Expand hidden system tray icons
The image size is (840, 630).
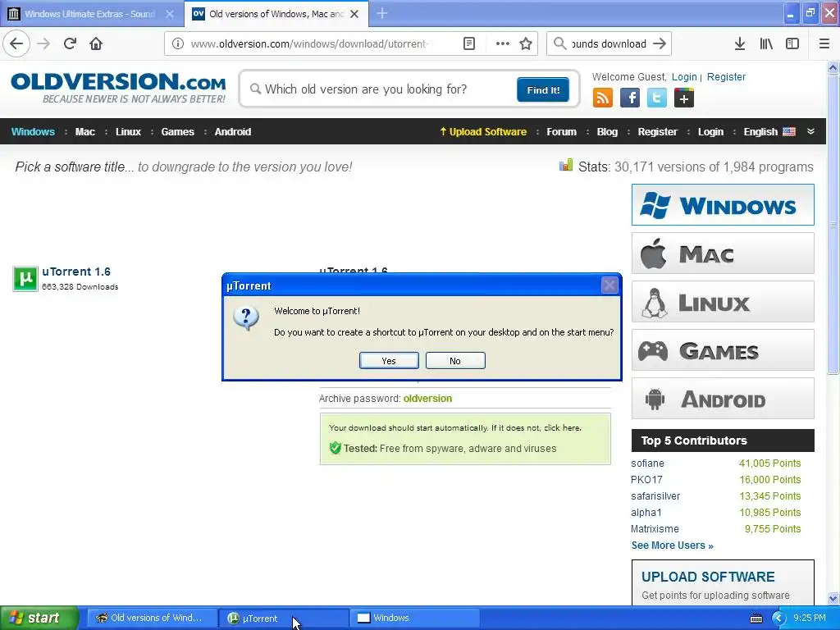pos(778,619)
